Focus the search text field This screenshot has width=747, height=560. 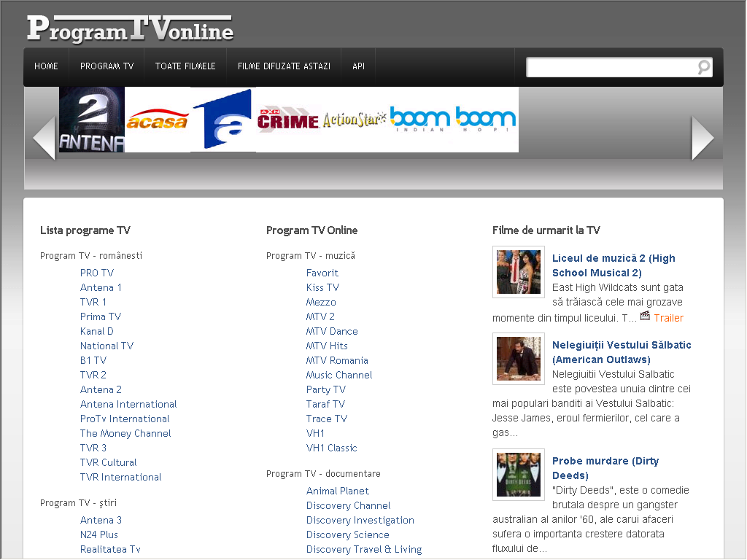click(612, 67)
